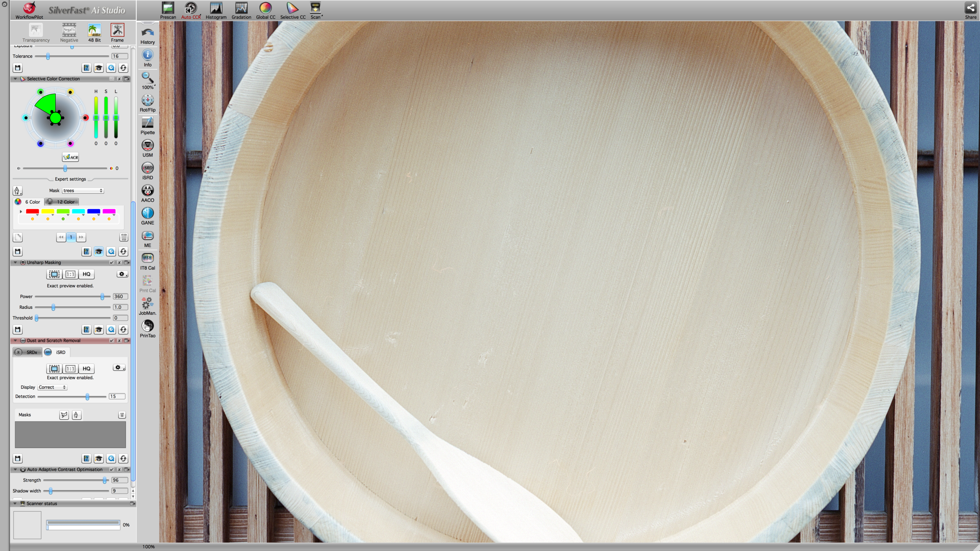Click the Prescan toolbar button

pyautogui.click(x=168, y=10)
